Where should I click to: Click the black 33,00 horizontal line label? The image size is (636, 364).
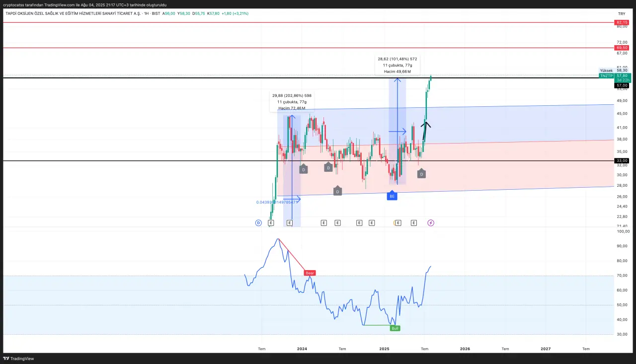[622, 160]
